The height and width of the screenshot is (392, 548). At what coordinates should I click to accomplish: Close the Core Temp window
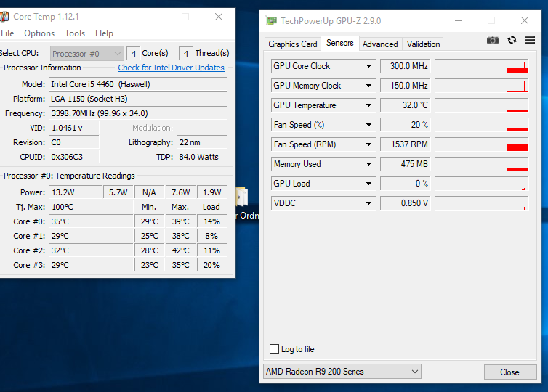219,17
